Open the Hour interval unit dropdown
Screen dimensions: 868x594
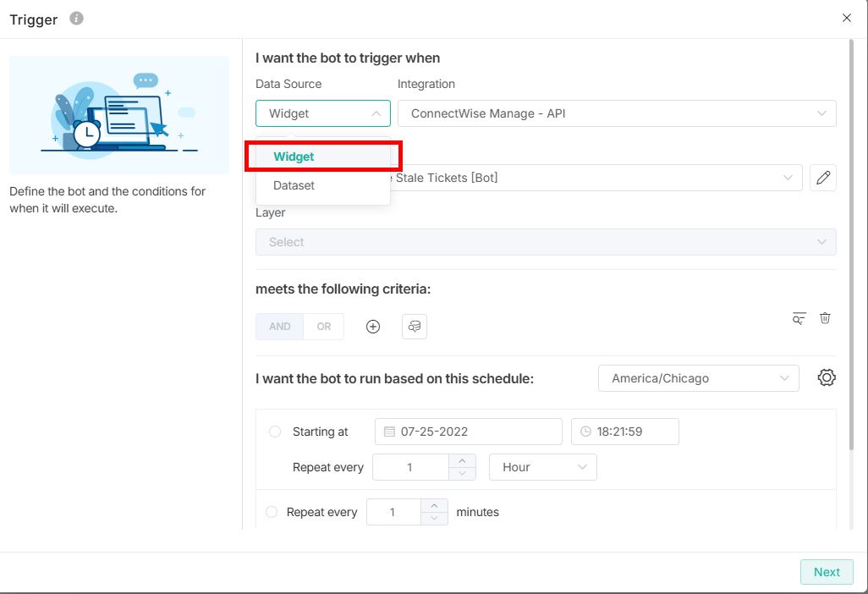point(543,467)
